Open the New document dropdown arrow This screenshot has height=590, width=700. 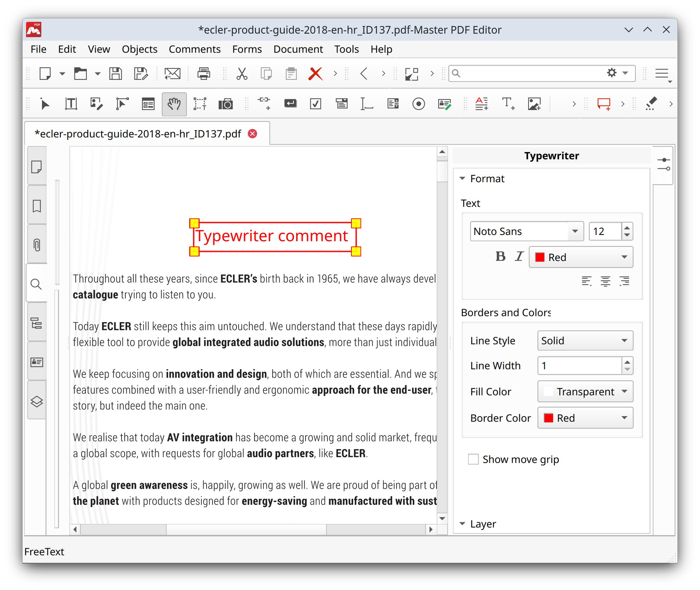click(62, 74)
